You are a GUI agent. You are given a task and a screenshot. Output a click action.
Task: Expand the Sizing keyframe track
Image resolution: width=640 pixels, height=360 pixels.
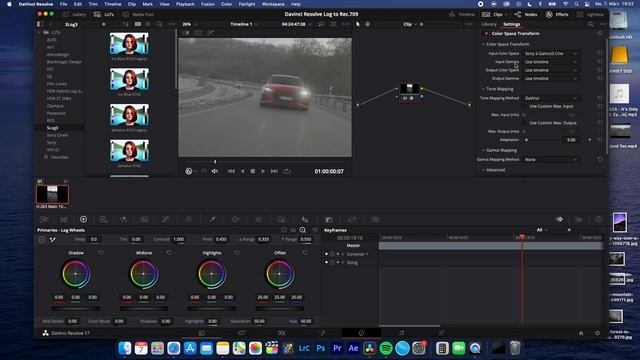point(343,262)
